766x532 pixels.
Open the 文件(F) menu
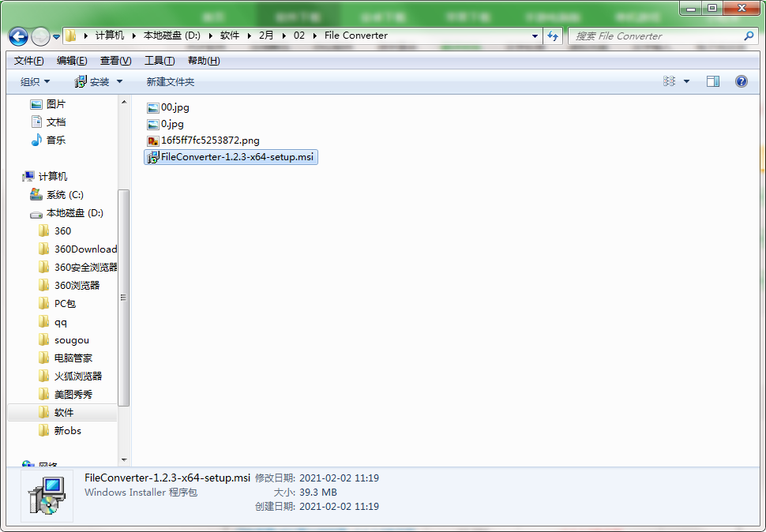29,61
